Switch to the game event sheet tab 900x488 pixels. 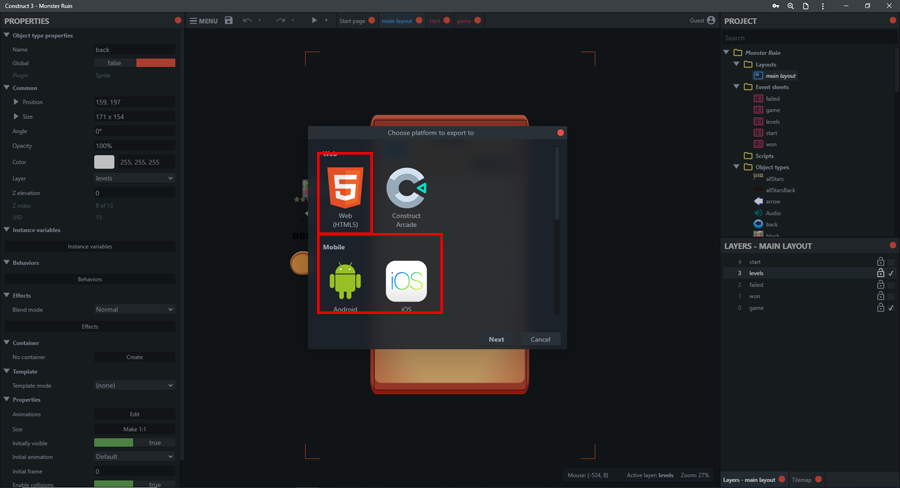tap(464, 21)
